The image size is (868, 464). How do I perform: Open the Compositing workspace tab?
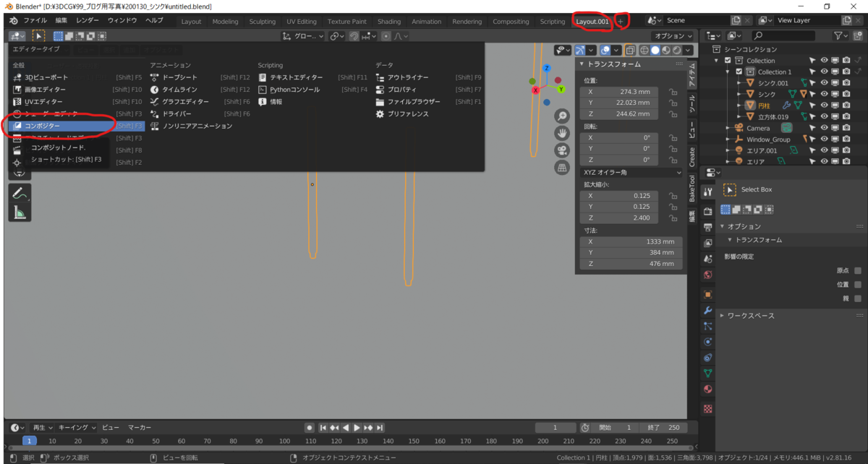click(x=511, y=22)
